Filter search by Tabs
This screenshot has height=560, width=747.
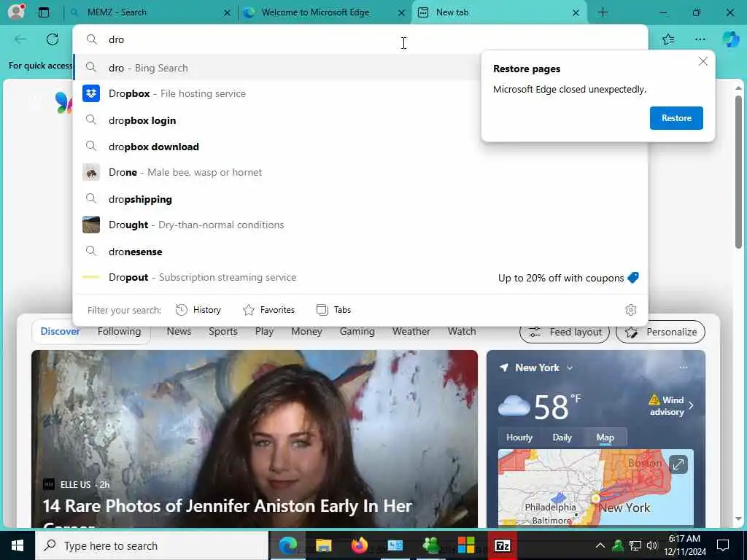click(333, 310)
